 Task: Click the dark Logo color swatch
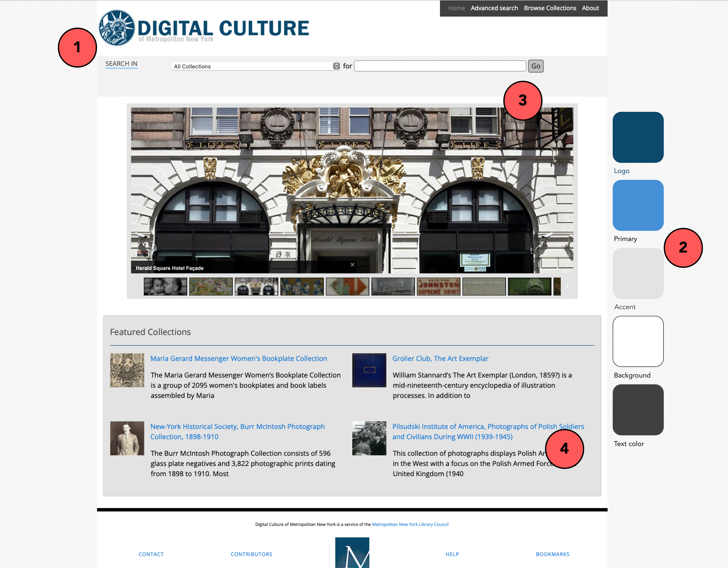(638, 137)
